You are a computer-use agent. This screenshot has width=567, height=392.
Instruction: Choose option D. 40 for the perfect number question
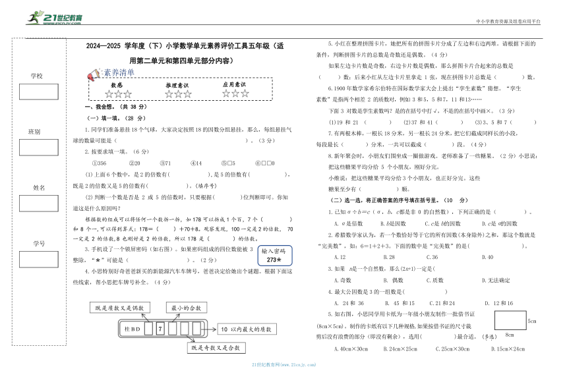tap(487, 257)
